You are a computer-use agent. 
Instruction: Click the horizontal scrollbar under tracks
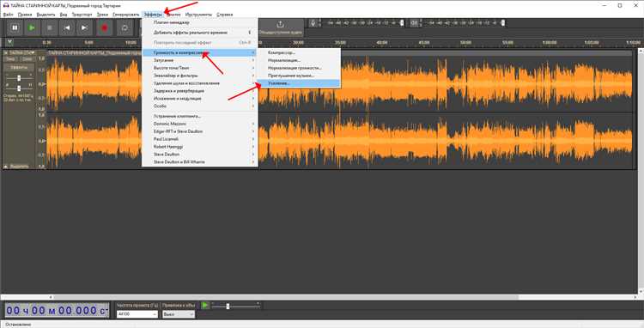pos(286,297)
